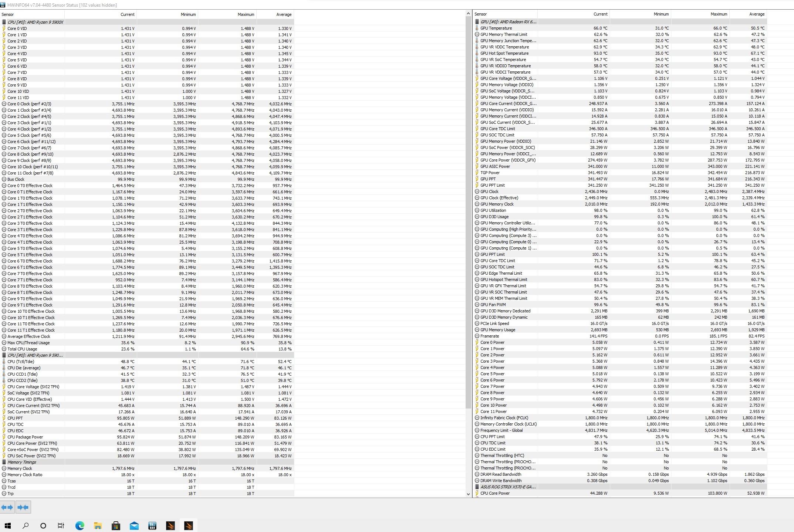Click left panel scrollbar up arrow
The height and width of the screenshot is (532, 794).
(468, 14)
